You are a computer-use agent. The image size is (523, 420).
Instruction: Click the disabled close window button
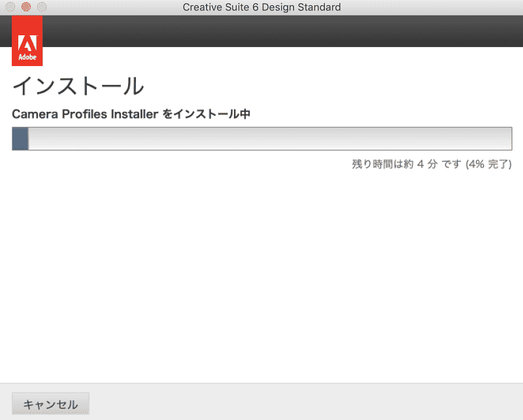[10, 7]
